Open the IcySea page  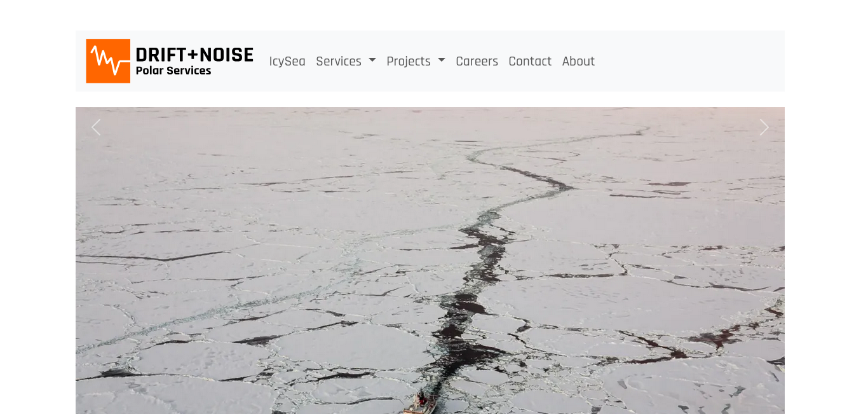click(287, 61)
